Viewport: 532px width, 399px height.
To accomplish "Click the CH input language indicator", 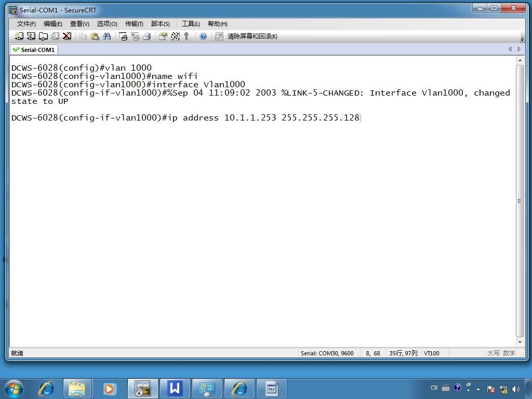I will 434,388.
